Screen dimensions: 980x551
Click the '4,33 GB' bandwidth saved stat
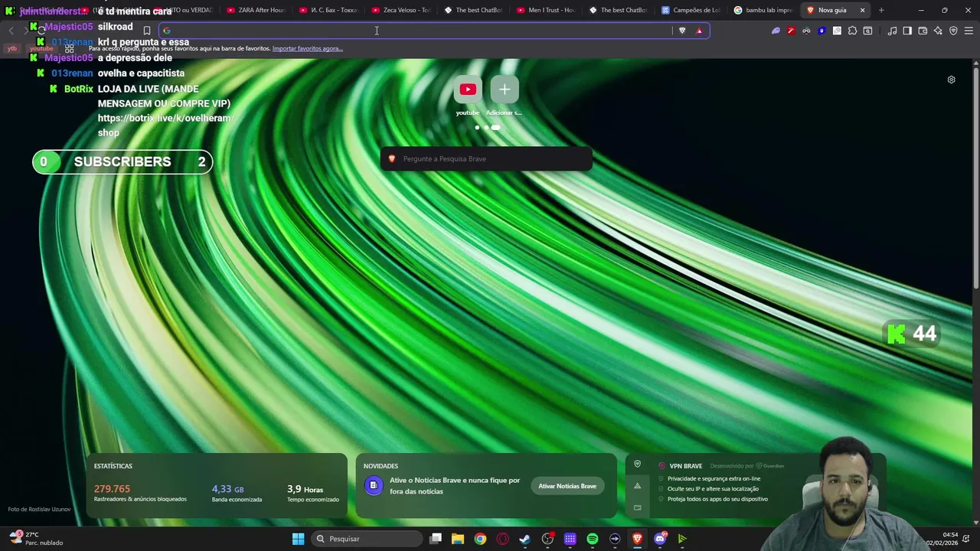pos(227,489)
